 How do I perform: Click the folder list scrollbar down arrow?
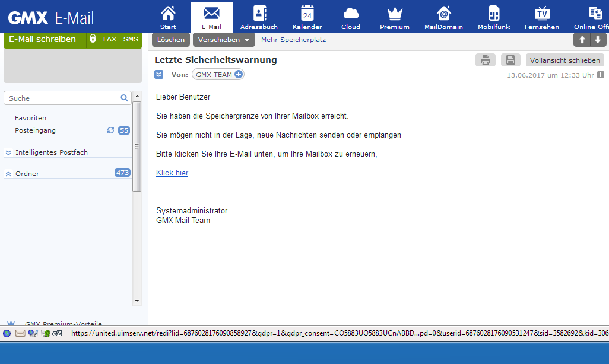[137, 301]
